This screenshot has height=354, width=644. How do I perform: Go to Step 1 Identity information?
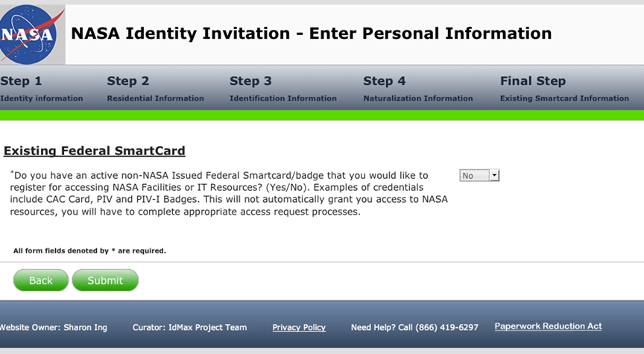42,89
